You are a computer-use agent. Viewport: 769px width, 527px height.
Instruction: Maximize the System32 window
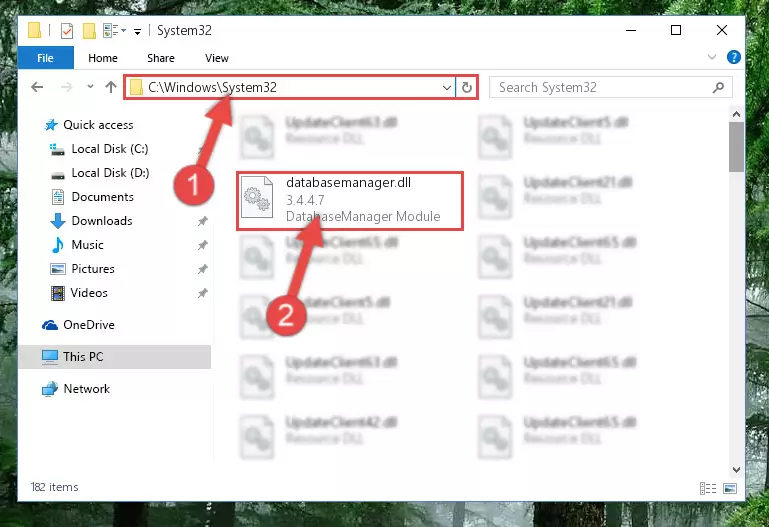tap(676, 30)
